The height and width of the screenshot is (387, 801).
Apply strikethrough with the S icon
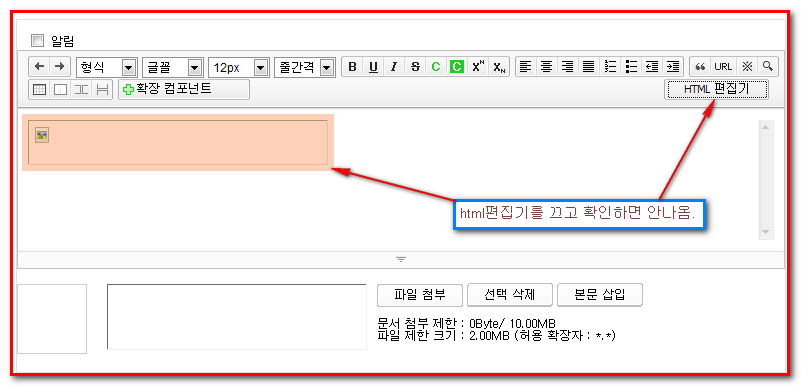[x=415, y=67]
